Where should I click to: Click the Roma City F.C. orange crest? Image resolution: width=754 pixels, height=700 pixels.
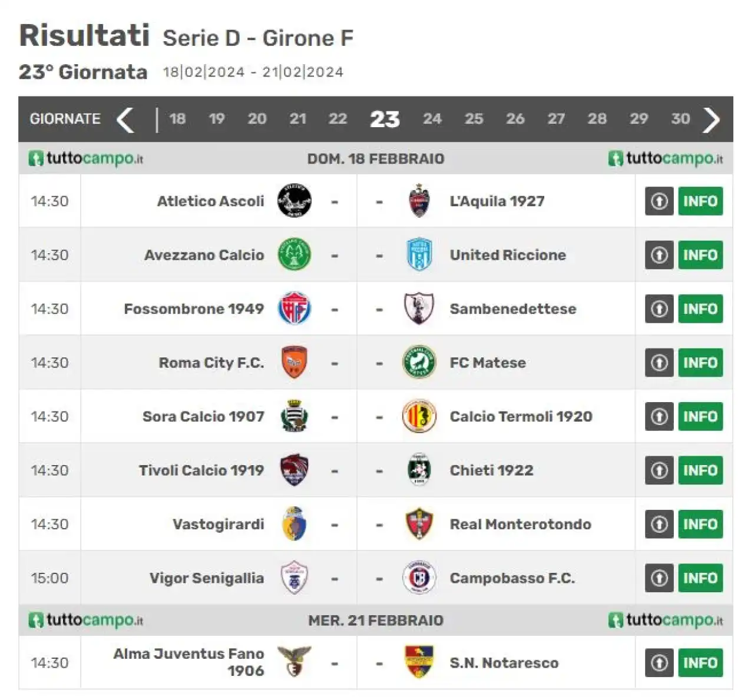294,363
